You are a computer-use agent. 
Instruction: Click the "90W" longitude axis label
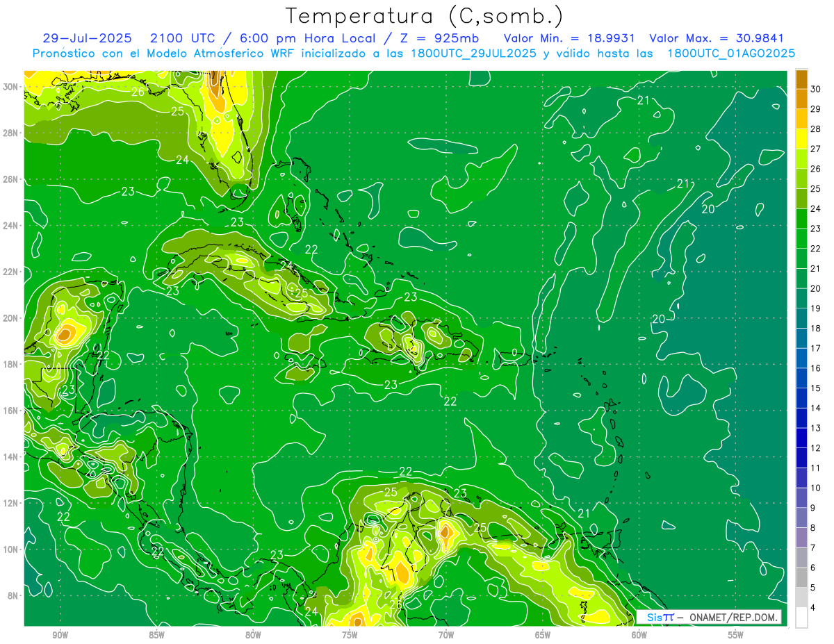pyautogui.click(x=60, y=635)
